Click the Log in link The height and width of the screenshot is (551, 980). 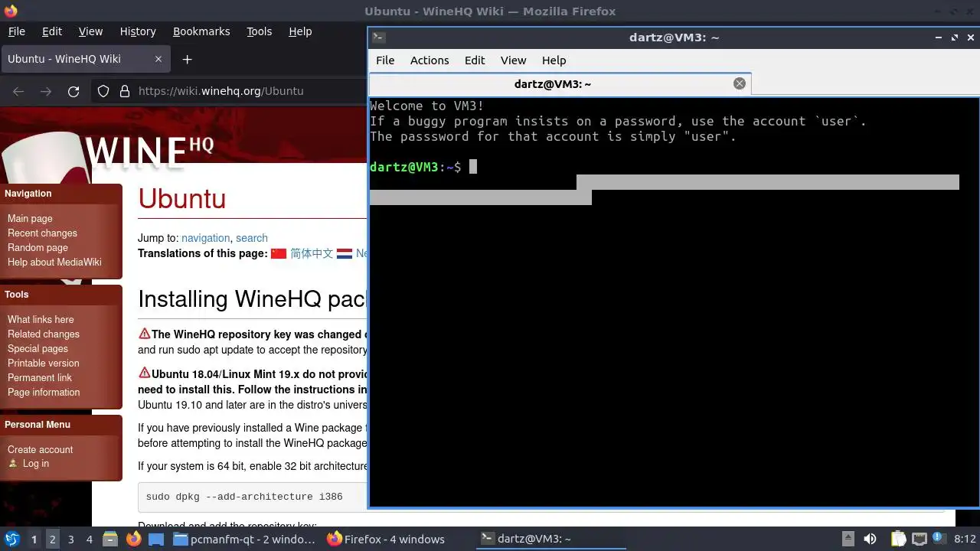click(x=35, y=463)
